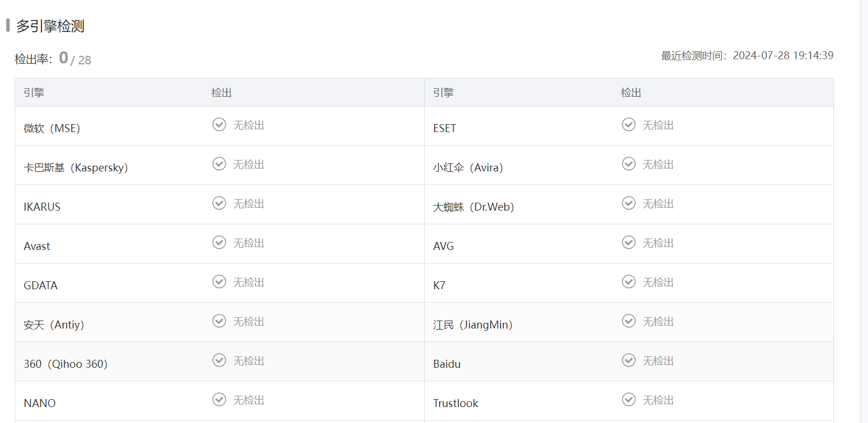
Task: Click the detection count 0 / 28
Action: 75,58
